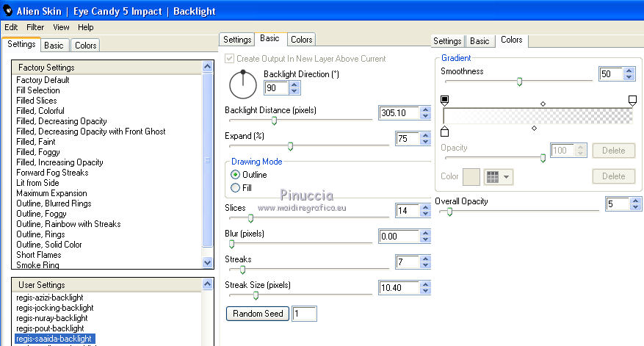
Task: Click the Random Seed number field
Action: (x=304, y=314)
